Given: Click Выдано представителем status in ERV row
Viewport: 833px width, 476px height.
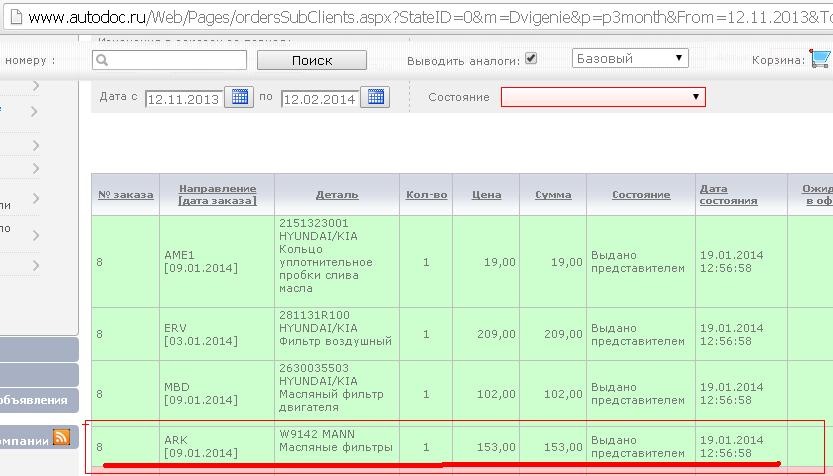Looking at the screenshot, I should 638,335.
